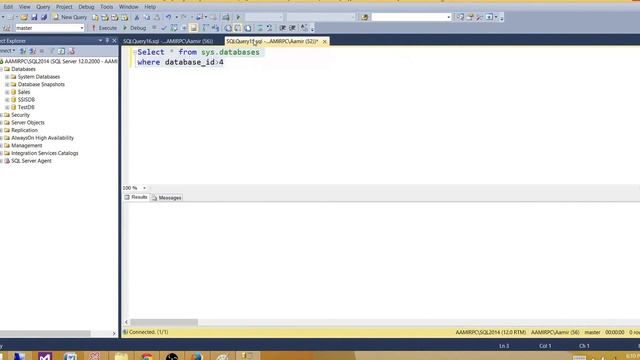Click the Comment Out selected lines icon
Image resolution: width=640 pixels, height=360 pixels.
click(x=260, y=28)
